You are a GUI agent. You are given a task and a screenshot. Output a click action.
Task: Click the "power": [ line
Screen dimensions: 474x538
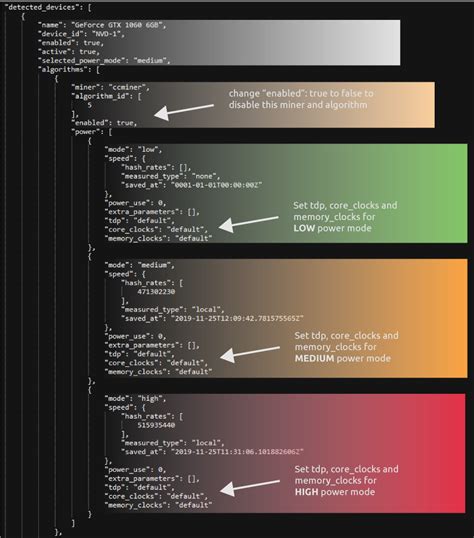(x=92, y=132)
